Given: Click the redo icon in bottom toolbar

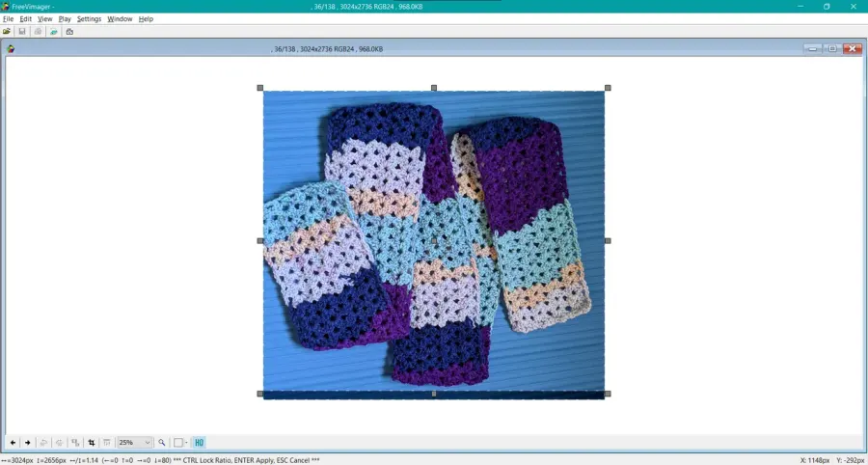Looking at the screenshot, I should click(59, 442).
